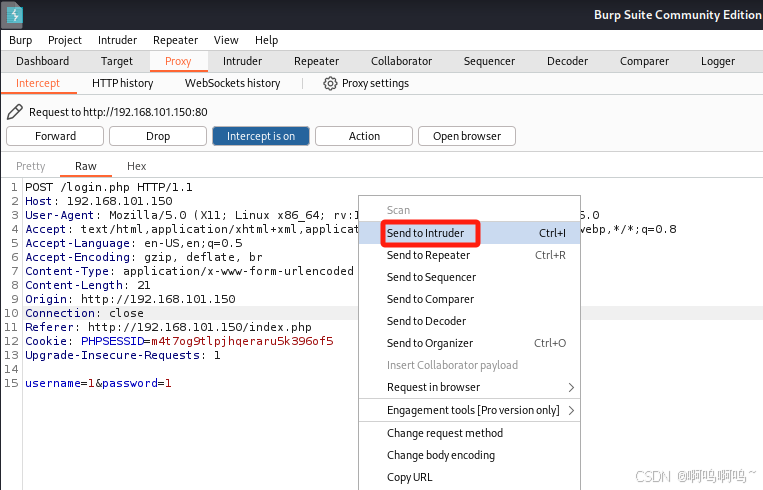Open the Collaborator tab

[401, 61]
